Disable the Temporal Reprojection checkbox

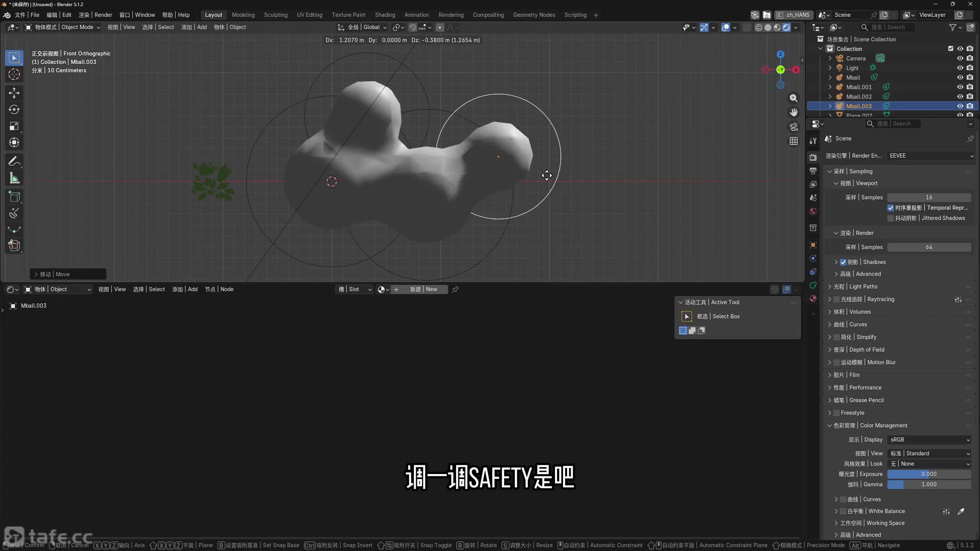coord(890,208)
